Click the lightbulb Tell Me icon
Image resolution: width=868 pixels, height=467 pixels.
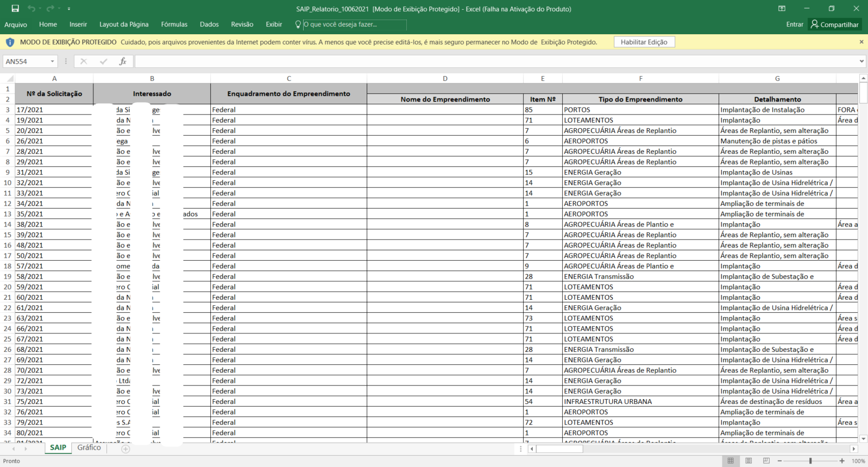(298, 24)
